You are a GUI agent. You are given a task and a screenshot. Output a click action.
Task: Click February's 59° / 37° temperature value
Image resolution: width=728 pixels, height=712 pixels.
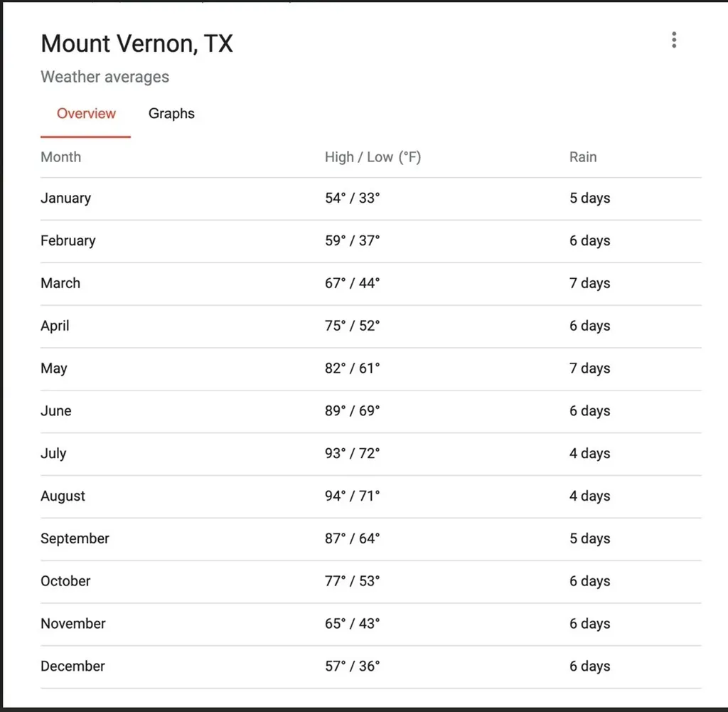[353, 240]
